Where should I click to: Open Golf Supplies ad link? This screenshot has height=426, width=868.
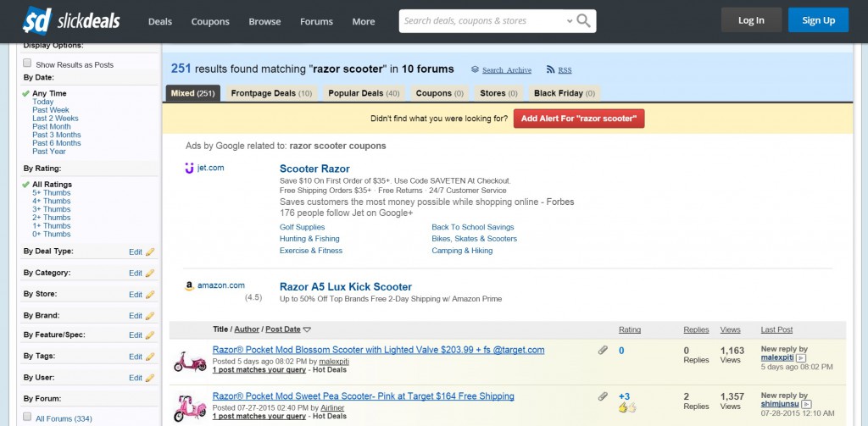tap(303, 227)
